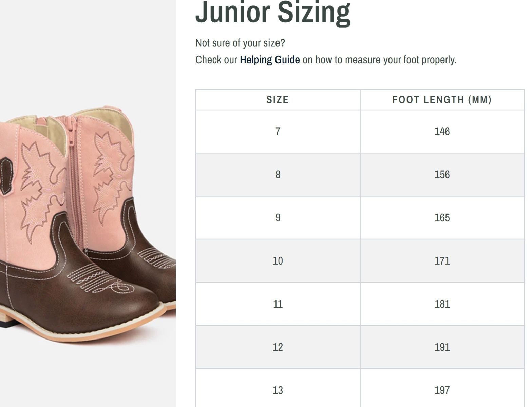532x407 pixels.
Task: Click size 10 in the table
Action: [x=278, y=260]
